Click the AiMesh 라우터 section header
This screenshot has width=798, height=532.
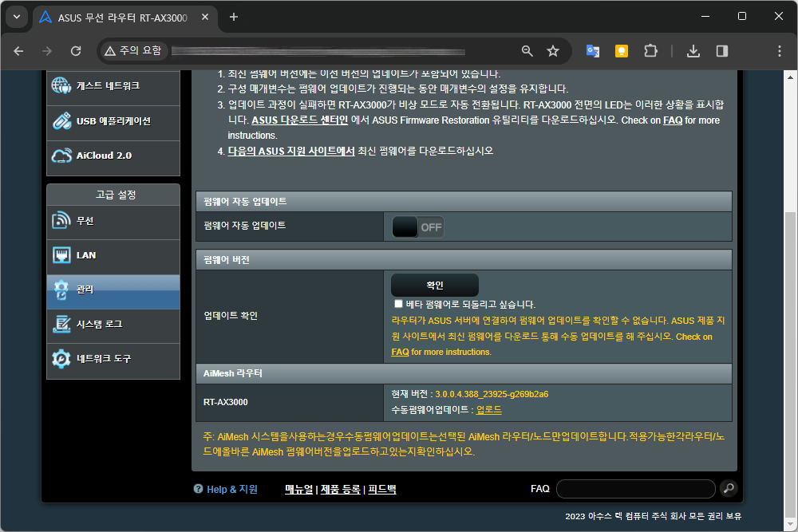(x=464, y=373)
